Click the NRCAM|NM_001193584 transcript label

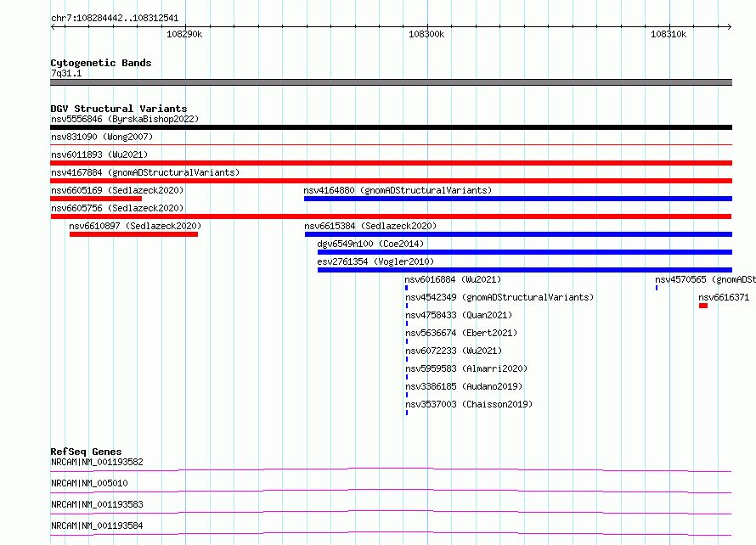[97, 525]
